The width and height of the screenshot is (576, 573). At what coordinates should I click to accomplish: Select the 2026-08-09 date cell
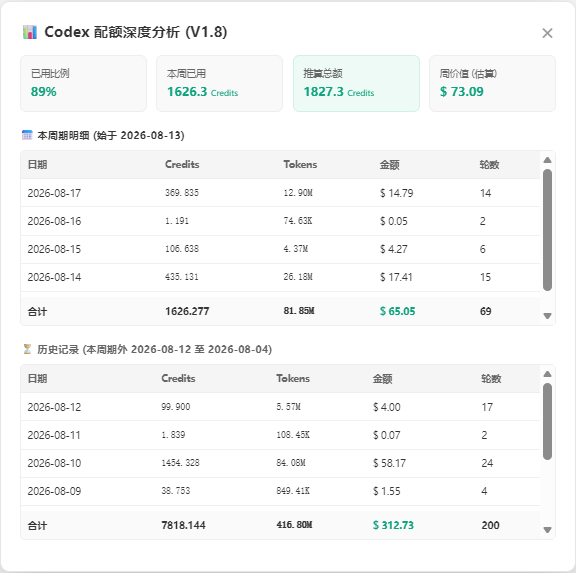tap(54, 491)
